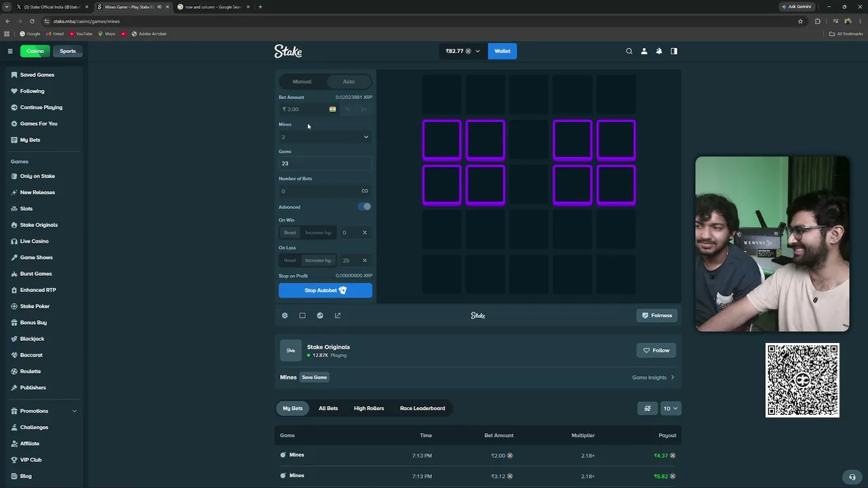This screenshot has height=488, width=868.
Task: Click the Following heart icon in the sidebar
Action: point(14,91)
